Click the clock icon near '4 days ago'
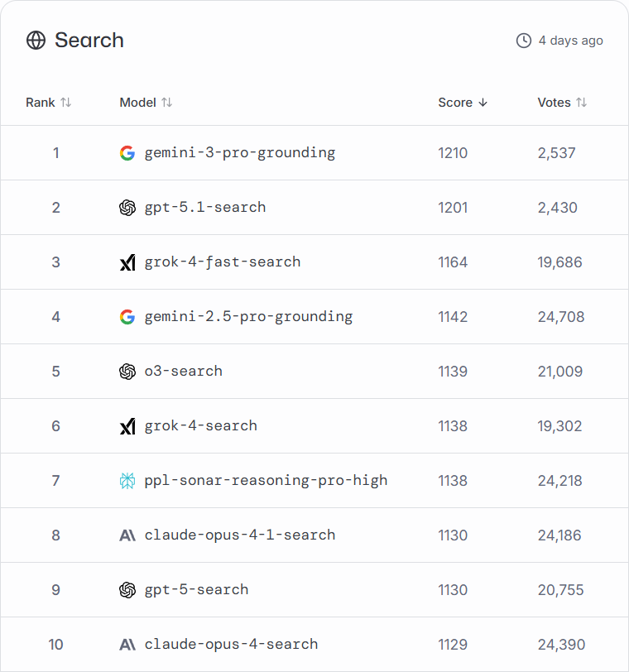The image size is (629, 672). [523, 41]
